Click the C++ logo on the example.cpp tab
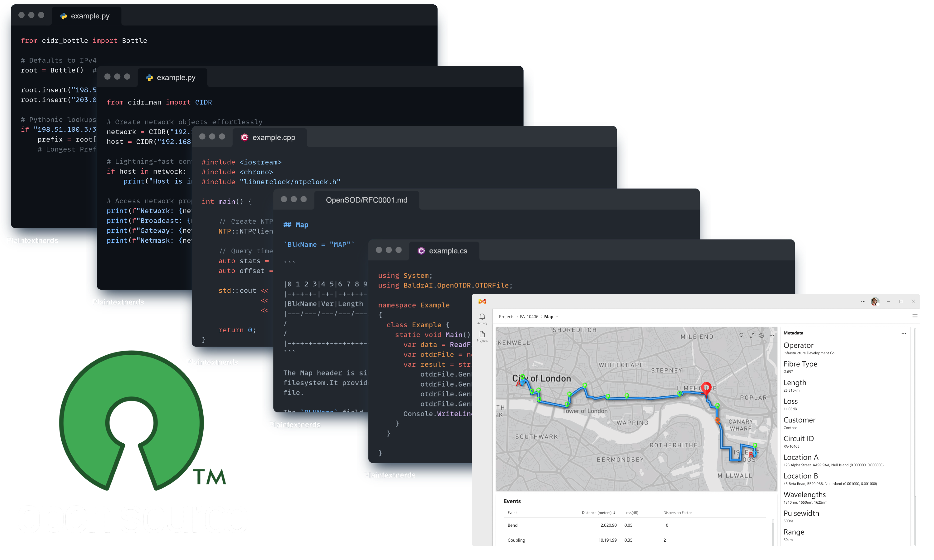 click(245, 138)
